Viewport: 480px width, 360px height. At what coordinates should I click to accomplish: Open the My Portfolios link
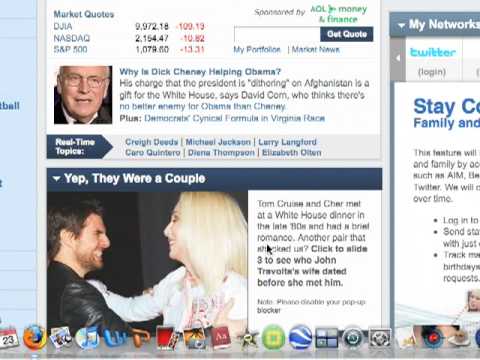(x=257, y=50)
